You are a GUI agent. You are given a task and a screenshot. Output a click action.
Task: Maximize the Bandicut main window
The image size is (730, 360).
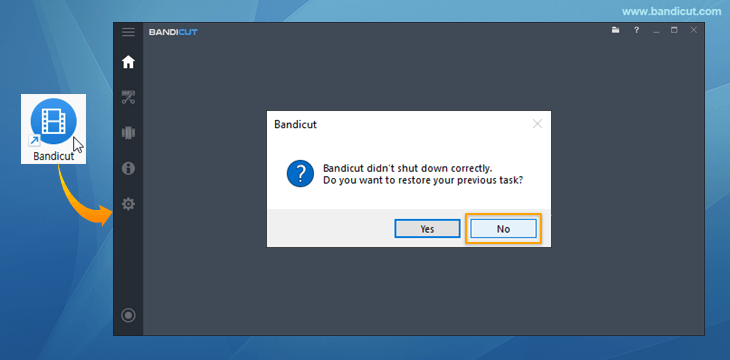coord(674,30)
